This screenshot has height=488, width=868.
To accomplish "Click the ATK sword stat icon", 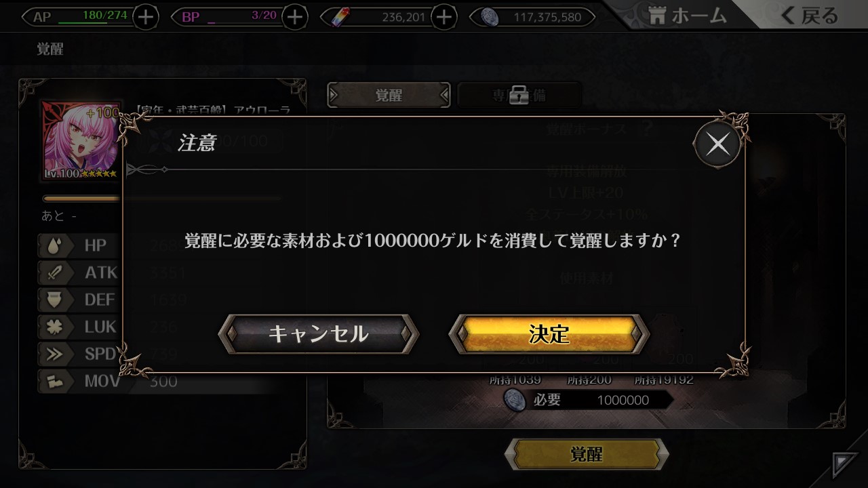I will pos(54,272).
